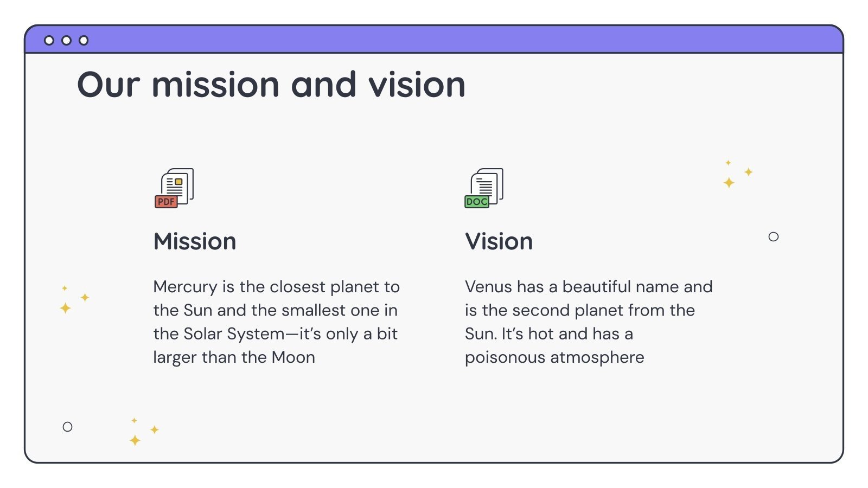Click the tiniest sparkle left of the Mercury paragraph
Image resolution: width=868 pixels, height=488 pixels.
pos(65,288)
